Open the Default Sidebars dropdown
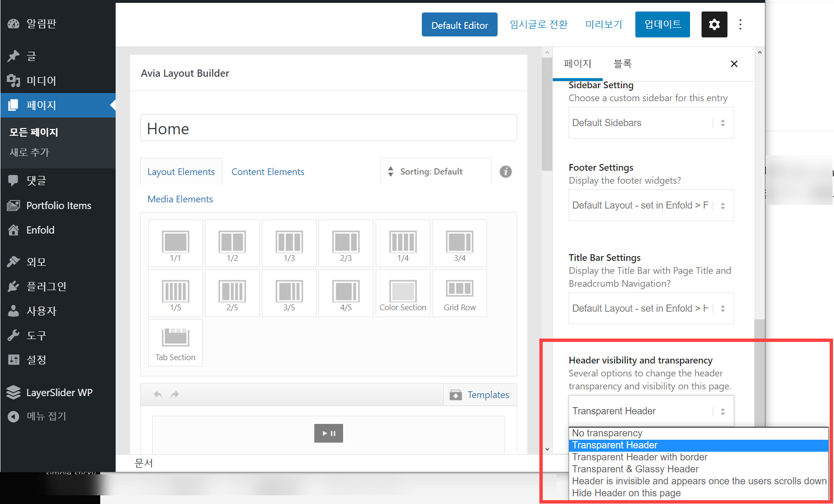Screen dimensions: 834x504 coord(651,123)
